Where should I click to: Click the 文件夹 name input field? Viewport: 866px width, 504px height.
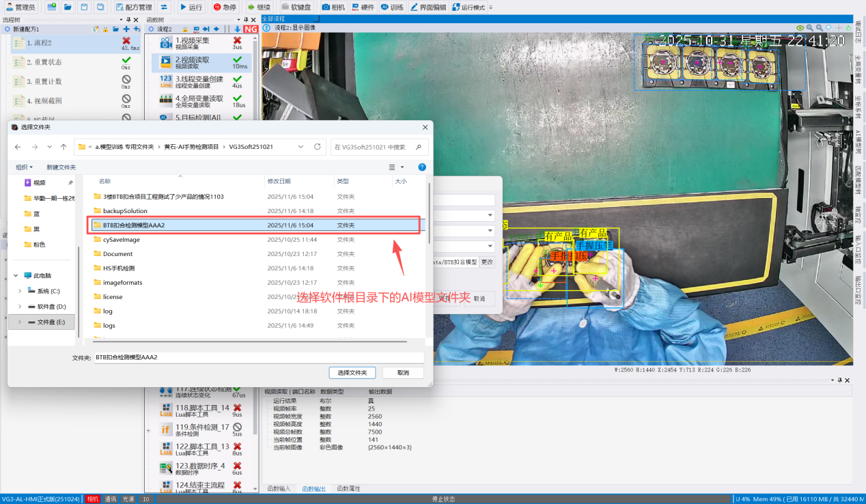pos(258,357)
